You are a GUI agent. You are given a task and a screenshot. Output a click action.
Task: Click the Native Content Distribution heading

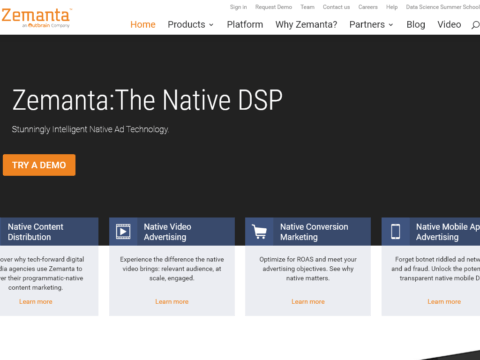pos(35,232)
